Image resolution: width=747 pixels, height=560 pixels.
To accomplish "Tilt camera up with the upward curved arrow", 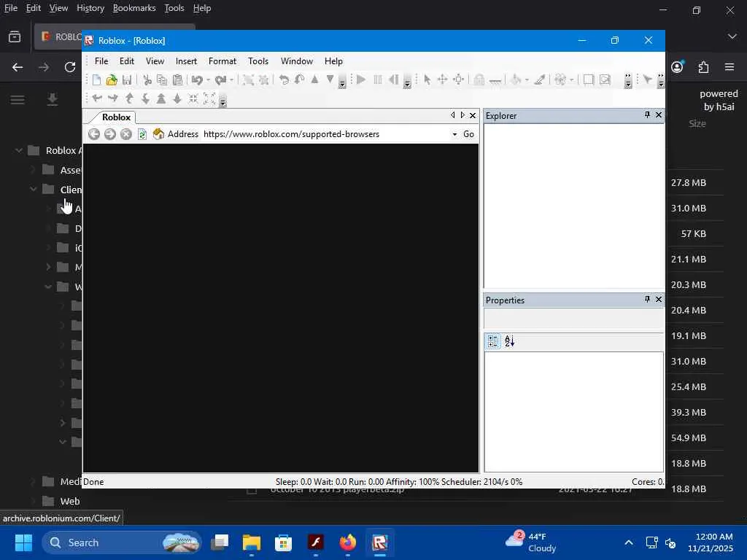I will [130, 98].
